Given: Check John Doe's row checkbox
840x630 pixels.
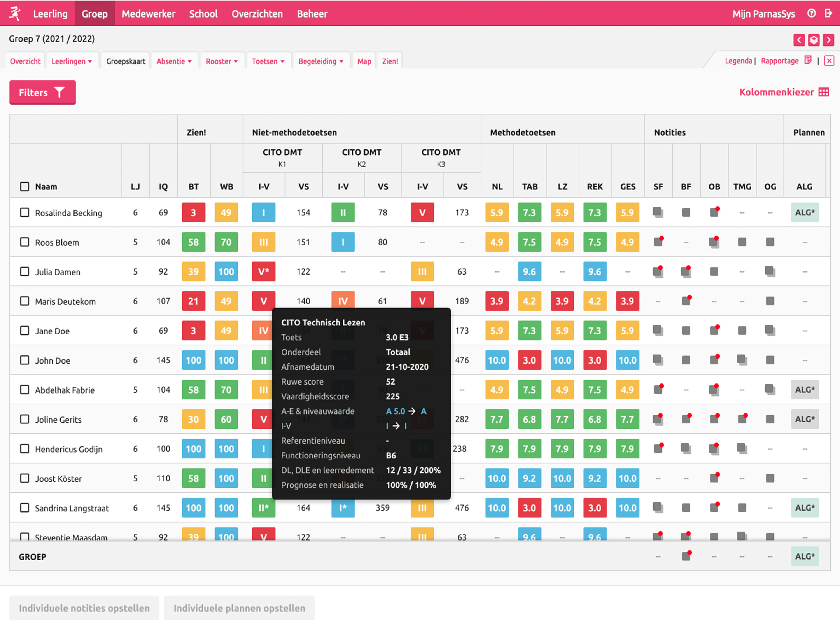Looking at the screenshot, I should [24, 360].
